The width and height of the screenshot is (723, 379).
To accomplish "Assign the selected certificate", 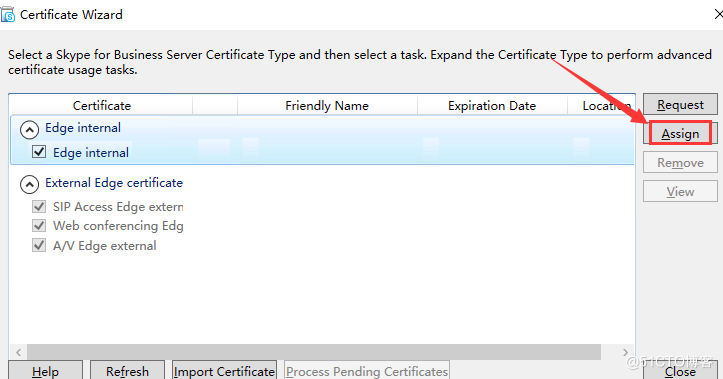I will click(x=680, y=134).
